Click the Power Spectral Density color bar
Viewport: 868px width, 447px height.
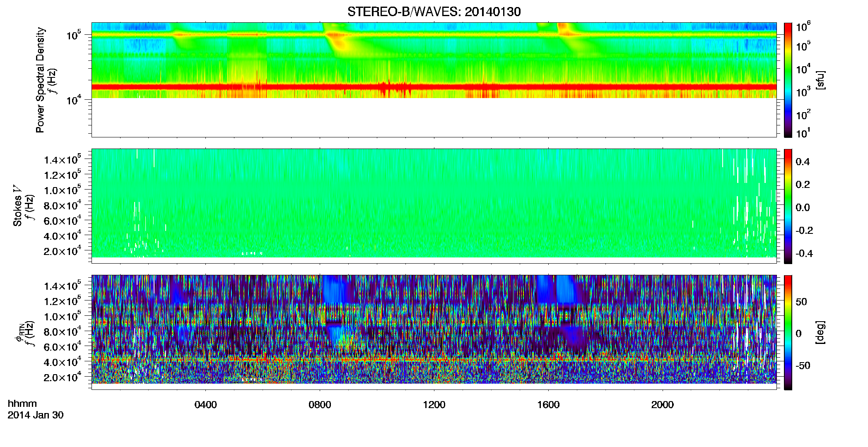coord(788,80)
